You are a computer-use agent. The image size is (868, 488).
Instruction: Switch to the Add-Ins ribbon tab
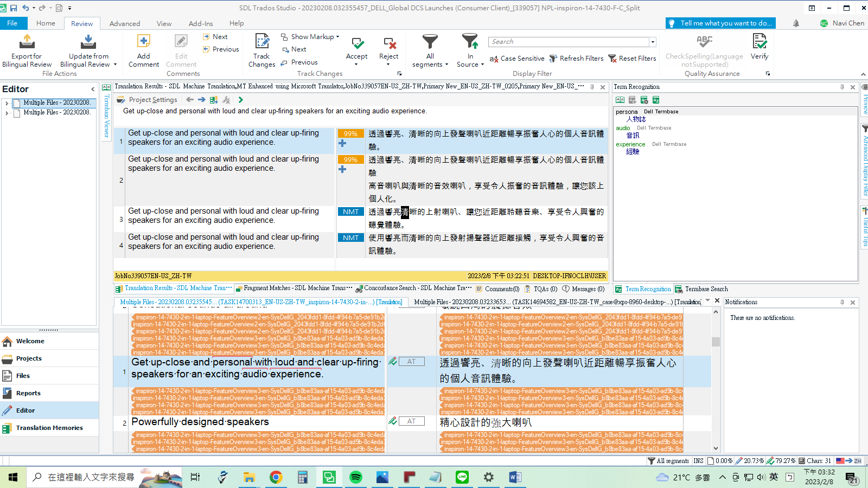point(201,23)
